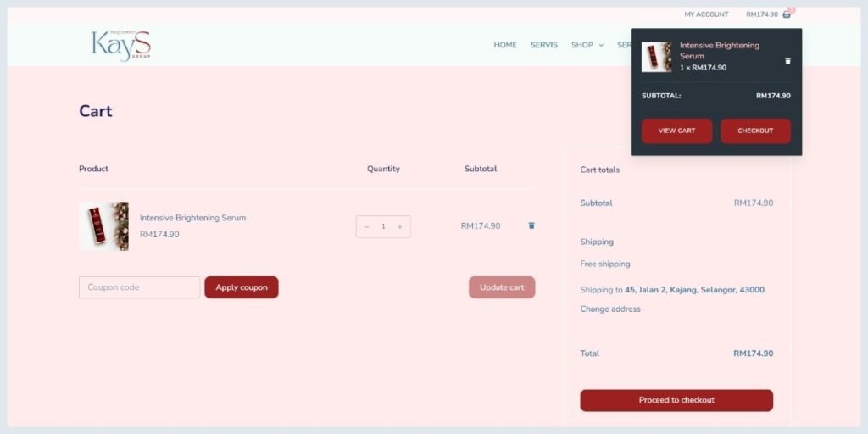868x434 pixels.
Task: Focus the Coupon code input field
Action: point(140,287)
